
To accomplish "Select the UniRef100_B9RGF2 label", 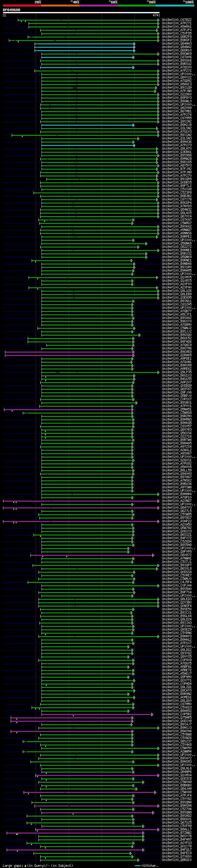I will point(177,40).
